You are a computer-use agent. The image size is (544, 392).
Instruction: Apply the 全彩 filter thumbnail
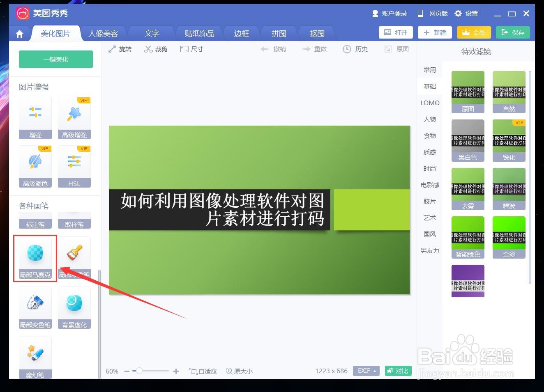click(509, 237)
